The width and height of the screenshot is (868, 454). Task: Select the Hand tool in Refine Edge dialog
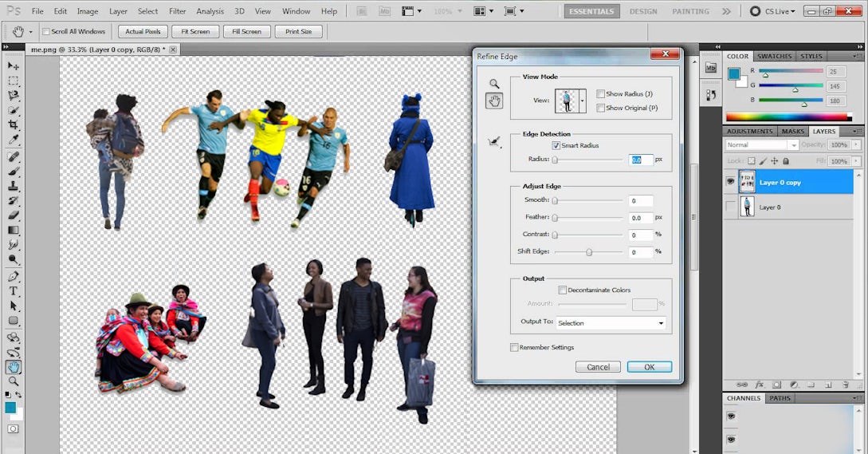pos(494,101)
